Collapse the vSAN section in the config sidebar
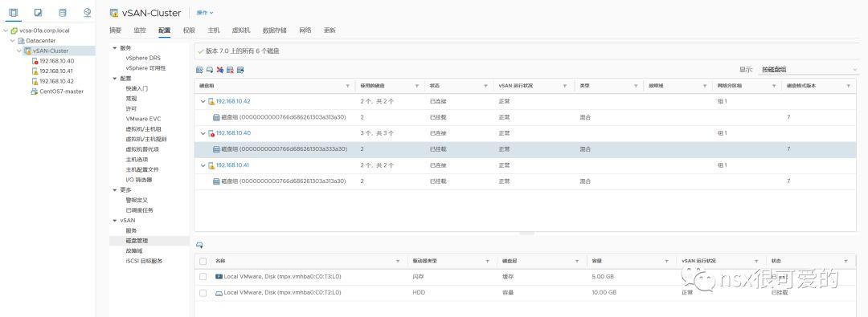The height and width of the screenshot is (317, 868). point(115,220)
